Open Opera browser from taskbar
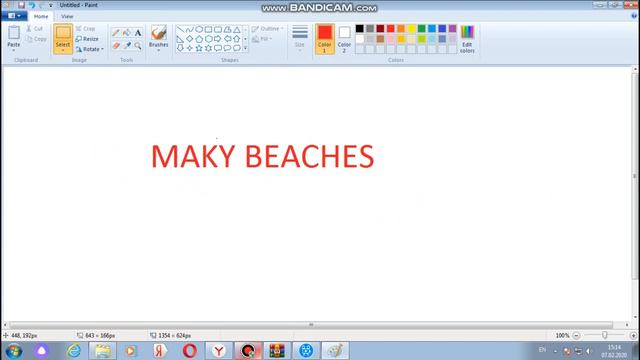Viewport: 640px width, 360px height. 189,351
